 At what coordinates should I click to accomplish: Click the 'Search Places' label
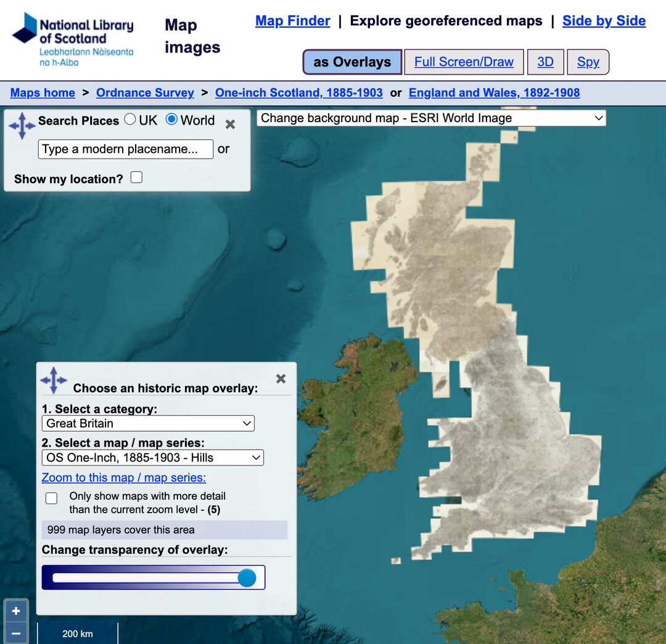click(78, 121)
